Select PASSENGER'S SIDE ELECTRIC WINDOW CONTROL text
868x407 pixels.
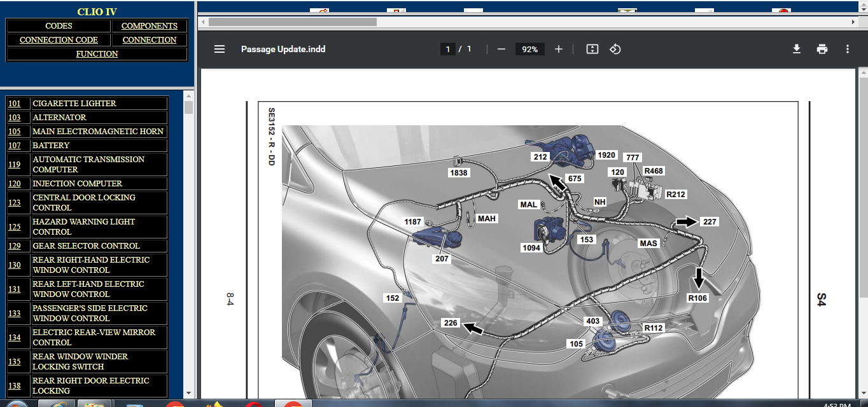[90, 313]
